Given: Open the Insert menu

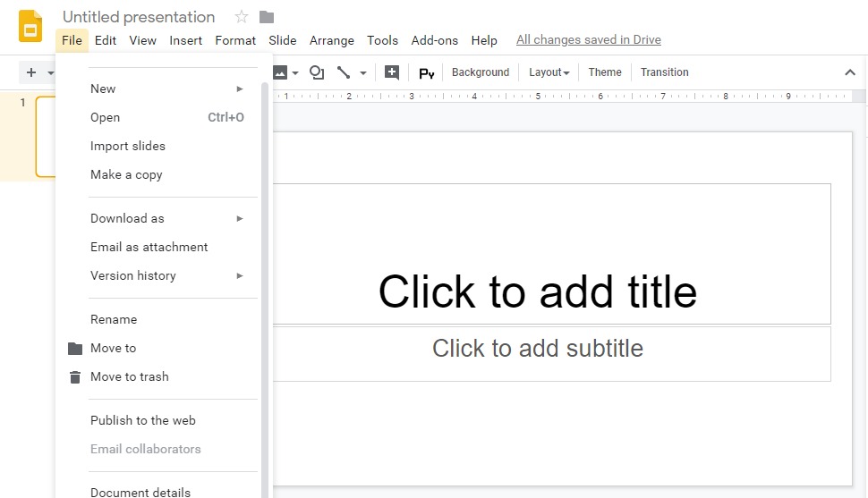Looking at the screenshot, I should pos(185,40).
